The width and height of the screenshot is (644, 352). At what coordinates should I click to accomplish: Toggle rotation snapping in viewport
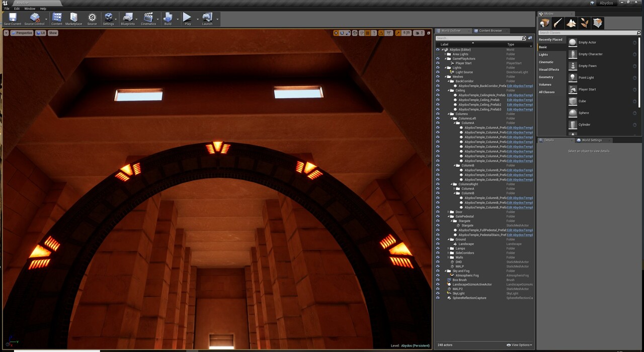(x=381, y=33)
